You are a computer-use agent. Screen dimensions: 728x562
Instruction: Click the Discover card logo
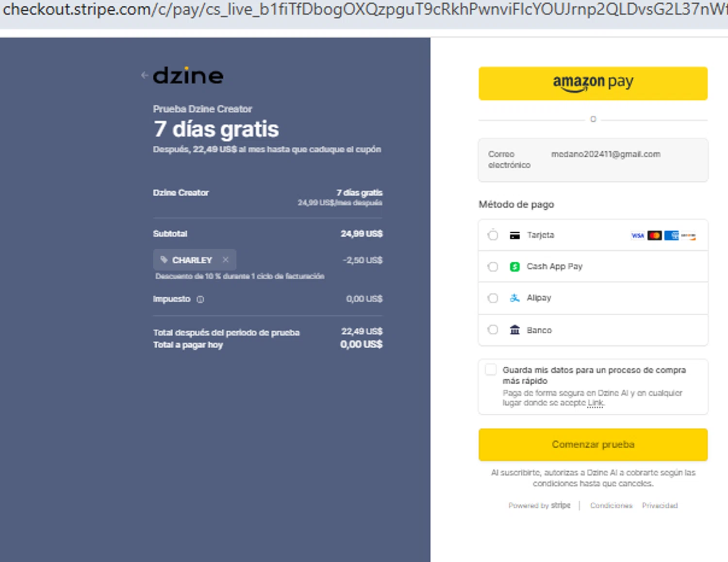tap(688, 236)
